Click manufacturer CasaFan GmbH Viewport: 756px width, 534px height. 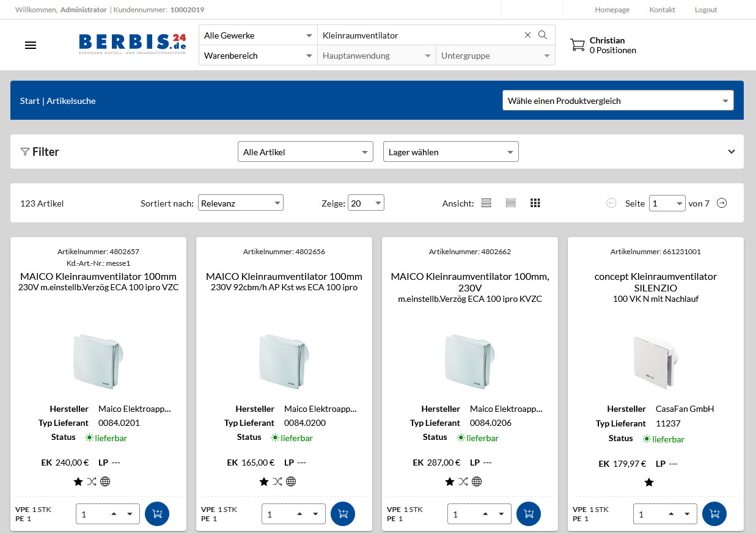click(x=685, y=409)
